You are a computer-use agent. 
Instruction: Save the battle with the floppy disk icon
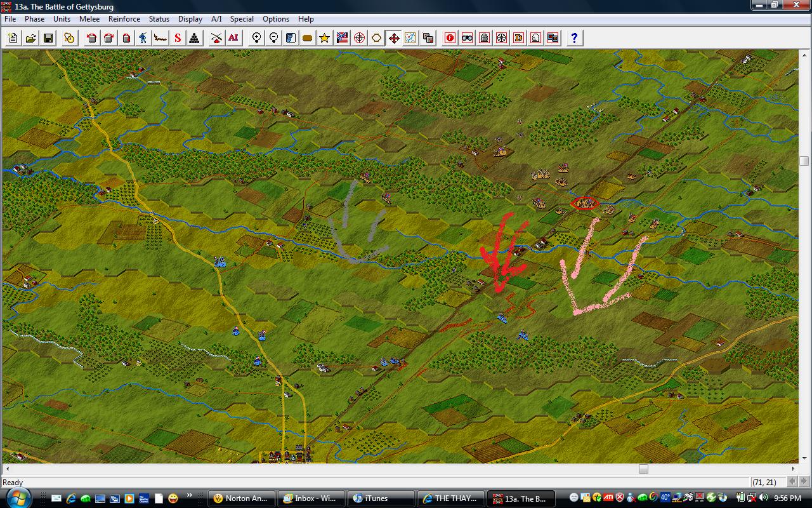pos(48,38)
